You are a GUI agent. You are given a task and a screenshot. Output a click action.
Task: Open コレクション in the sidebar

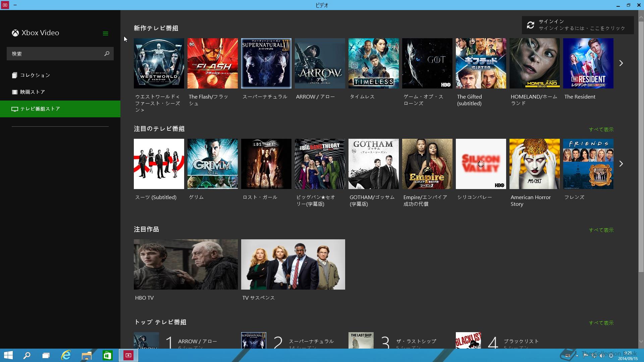pyautogui.click(x=60, y=75)
